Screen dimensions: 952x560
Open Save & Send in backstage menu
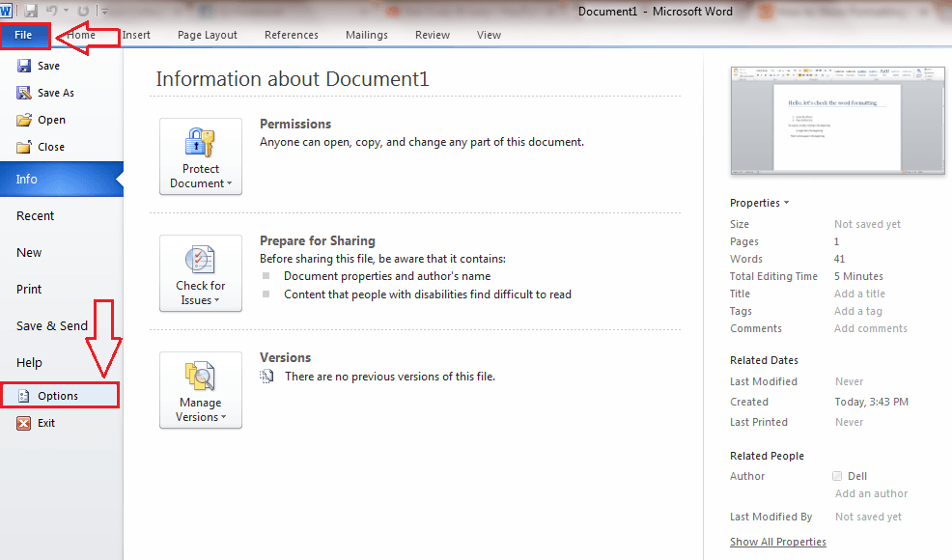point(52,325)
